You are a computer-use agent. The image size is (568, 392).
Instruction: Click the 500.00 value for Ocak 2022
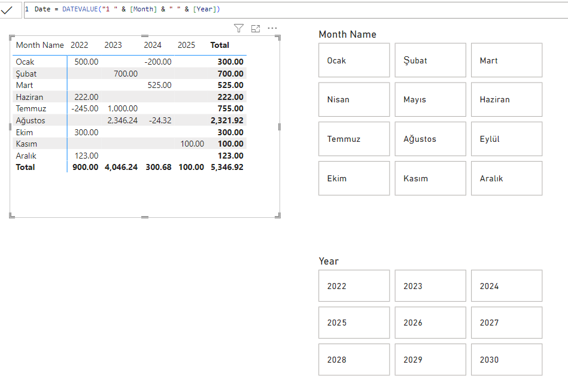(86, 62)
